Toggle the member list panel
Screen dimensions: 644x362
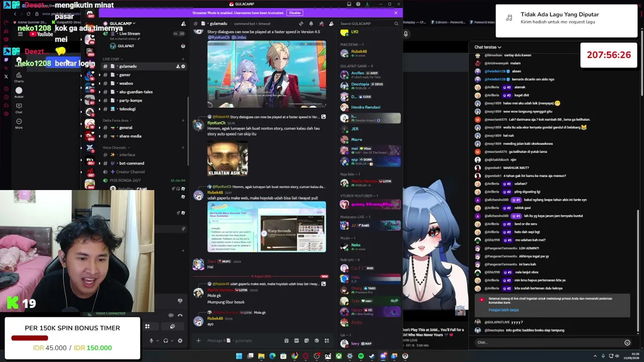point(331,24)
